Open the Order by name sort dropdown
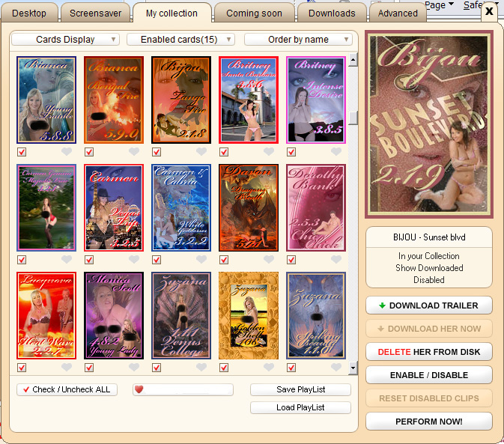 click(x=298, y=40)
